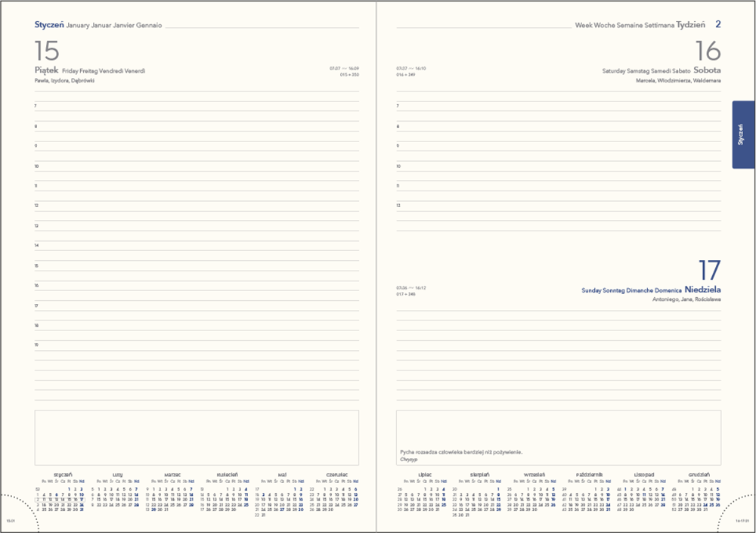Click hour 12 on the Saturday page

click(398, 206)
